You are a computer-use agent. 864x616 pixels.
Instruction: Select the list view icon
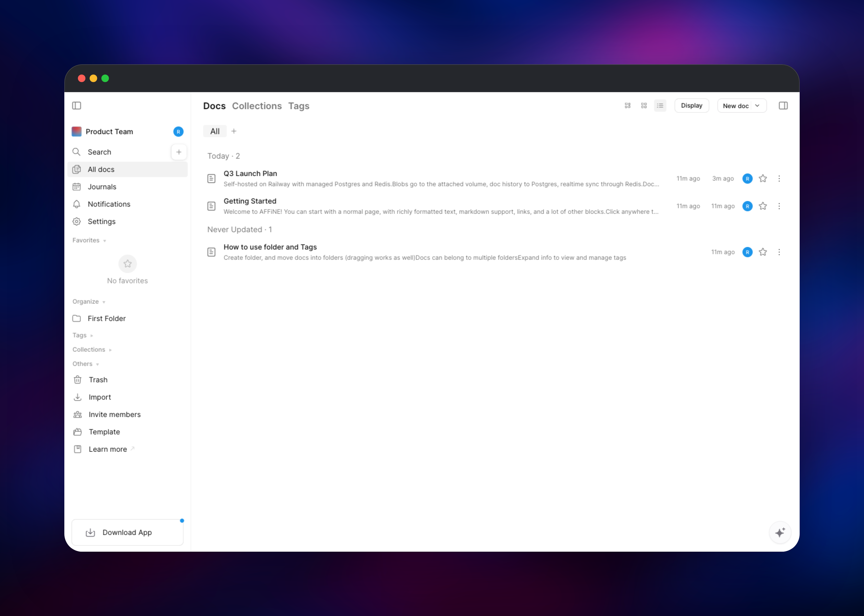pos(660,105)
